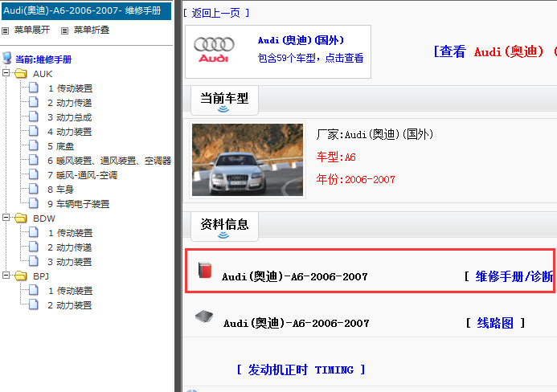Click page icon for BDW 3 动力装置
557x392 pixels.
click(x=34, y=261)
